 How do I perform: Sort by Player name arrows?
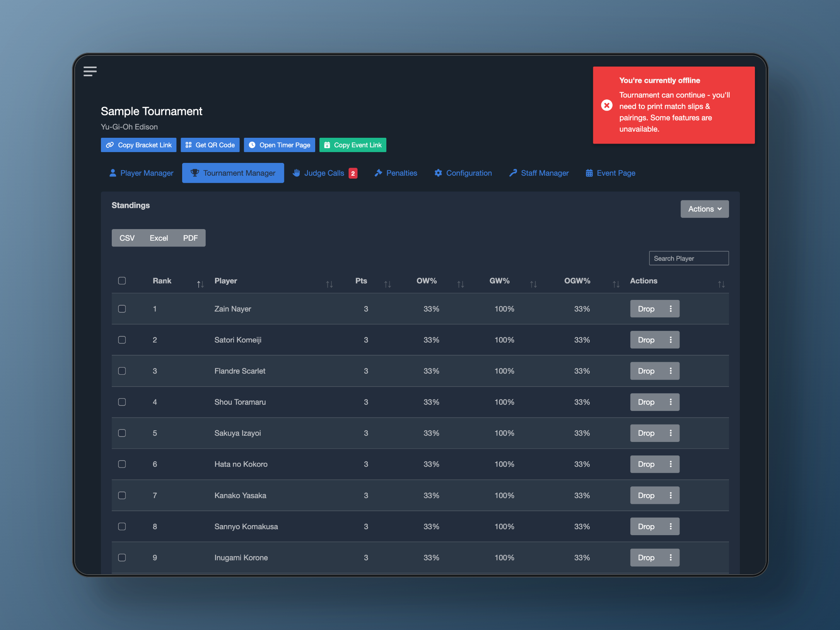tap(329, 284)
